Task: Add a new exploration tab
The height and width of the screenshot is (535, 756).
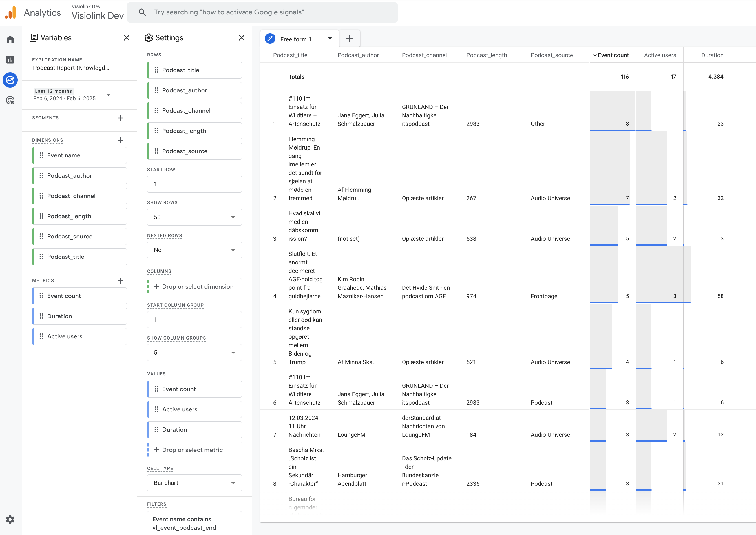Action: tap(349, 39)
